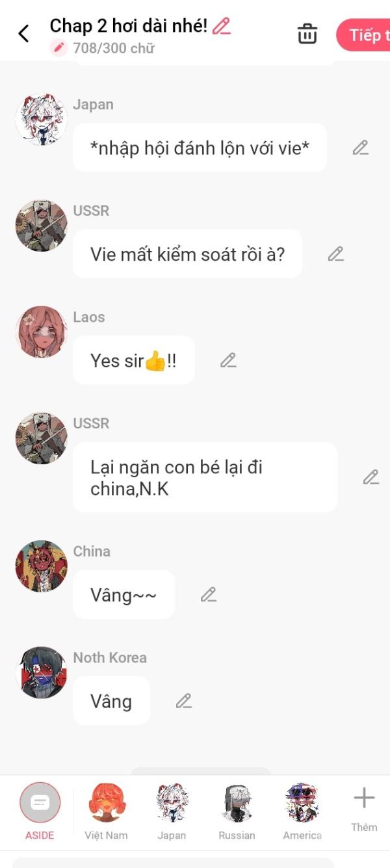The image size is (390, 868).
Task: Edit Noth Korea's 'Vâng' message pencil icon
Action: [184, 701]
